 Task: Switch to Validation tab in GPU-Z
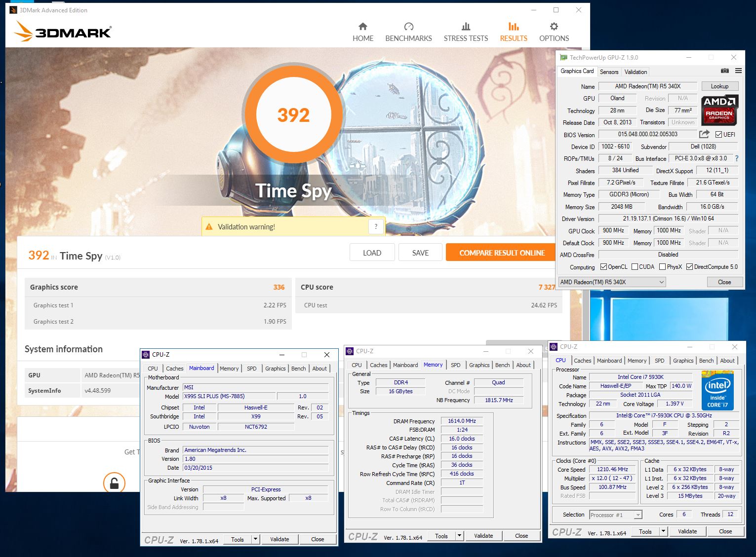(636, 72)
